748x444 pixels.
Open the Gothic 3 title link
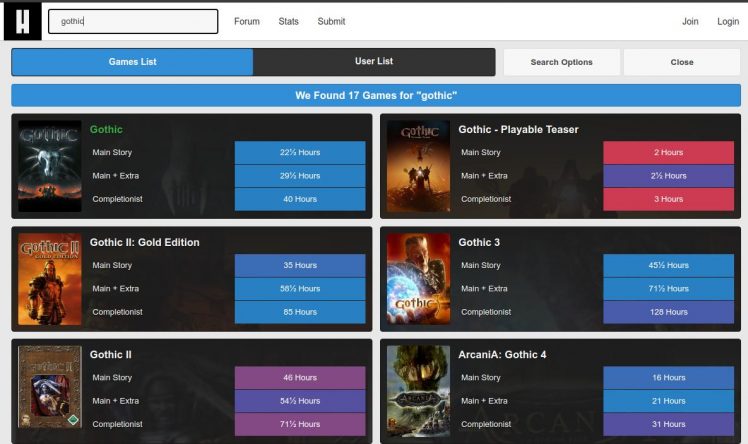coord(479,242)
